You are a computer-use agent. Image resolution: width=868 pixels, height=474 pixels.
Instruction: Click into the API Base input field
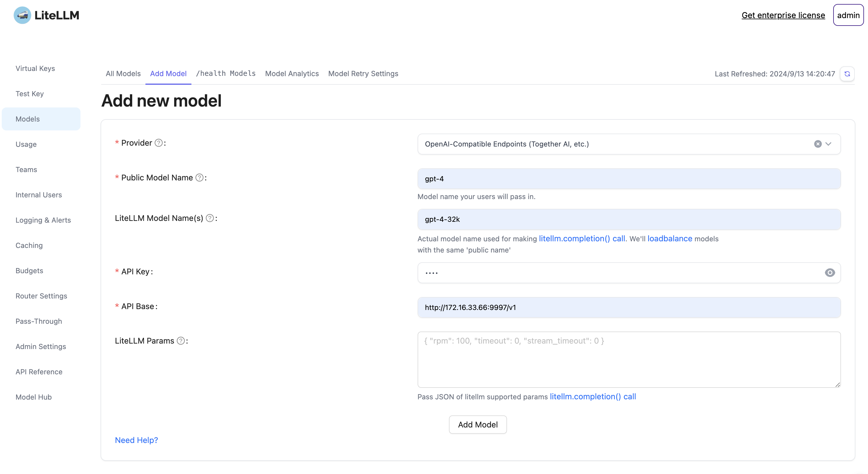coord(629,307)
